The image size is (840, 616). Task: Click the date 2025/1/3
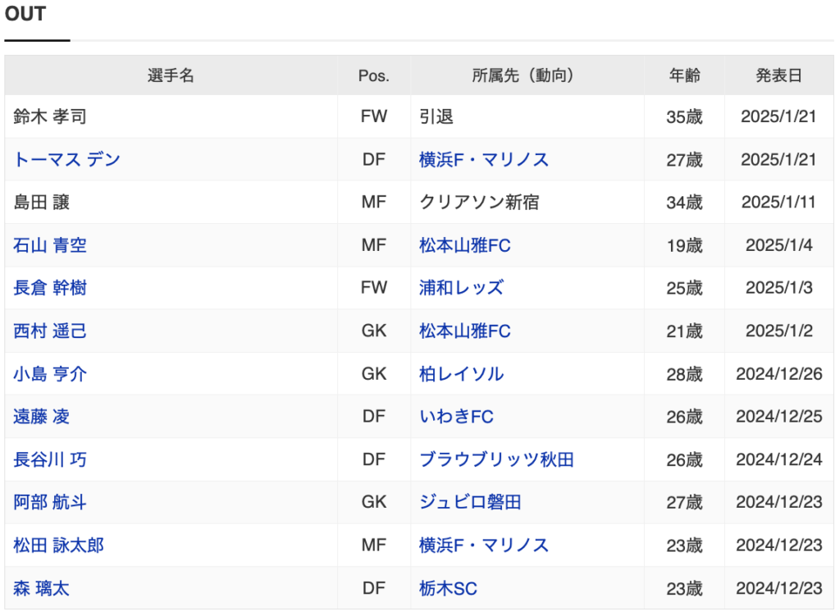tap(779, 288)
